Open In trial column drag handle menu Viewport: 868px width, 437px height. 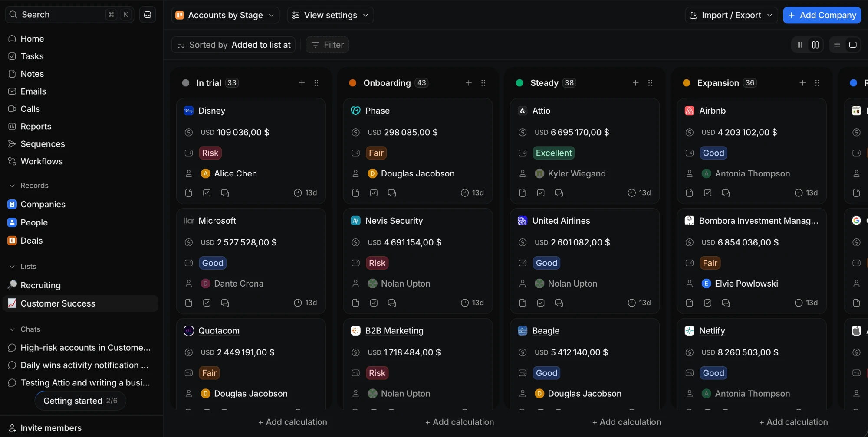[x=316, y=83]
